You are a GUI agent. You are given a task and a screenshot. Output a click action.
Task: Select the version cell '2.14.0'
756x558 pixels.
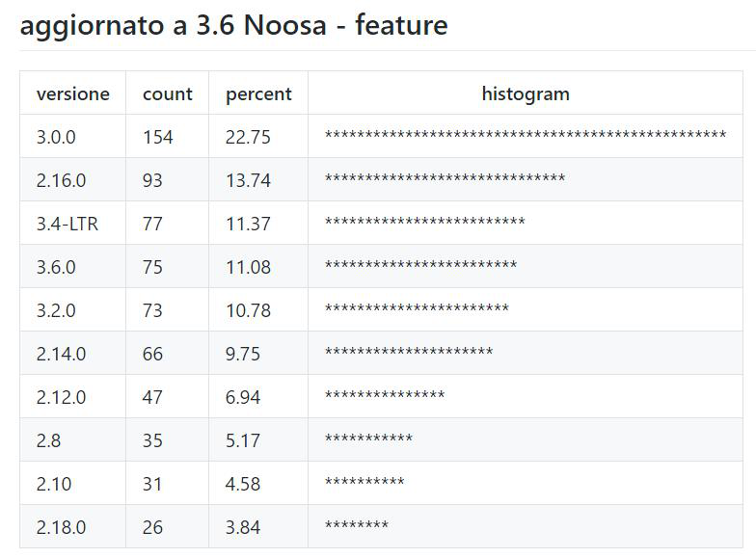point(61,354)
